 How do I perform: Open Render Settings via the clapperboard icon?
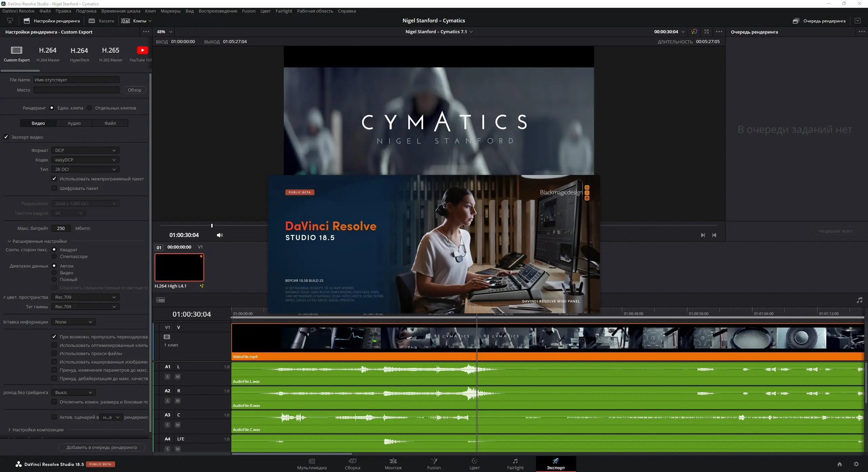click(26, 21)
